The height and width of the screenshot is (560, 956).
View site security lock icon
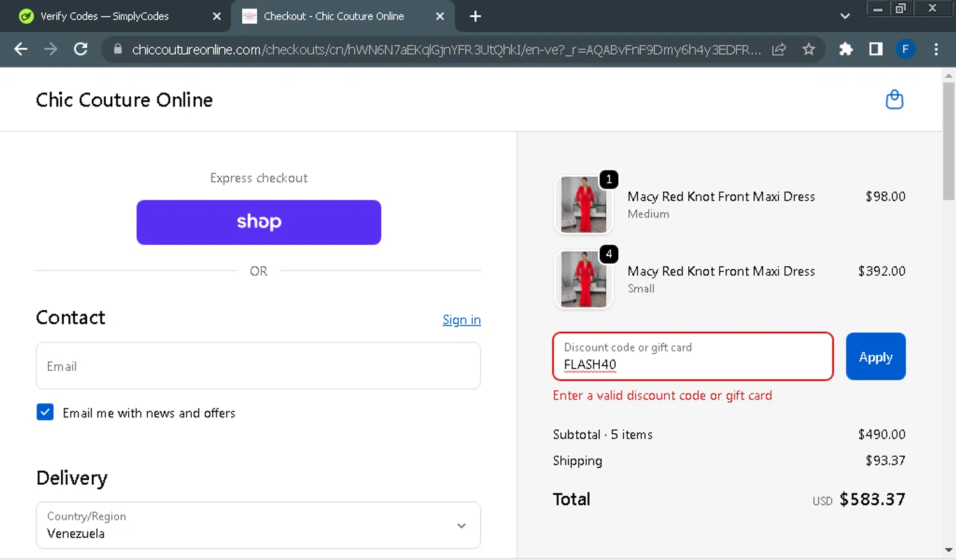click(118, 49)
